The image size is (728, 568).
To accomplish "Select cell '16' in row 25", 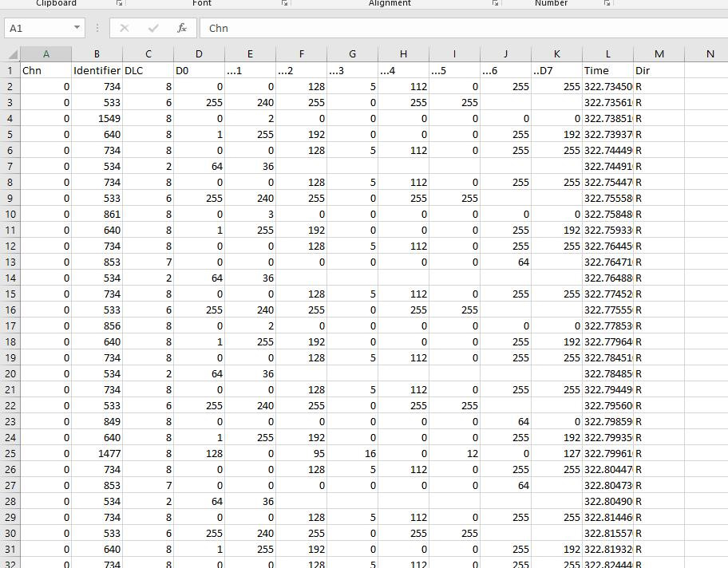I will (x=352, y=453).
